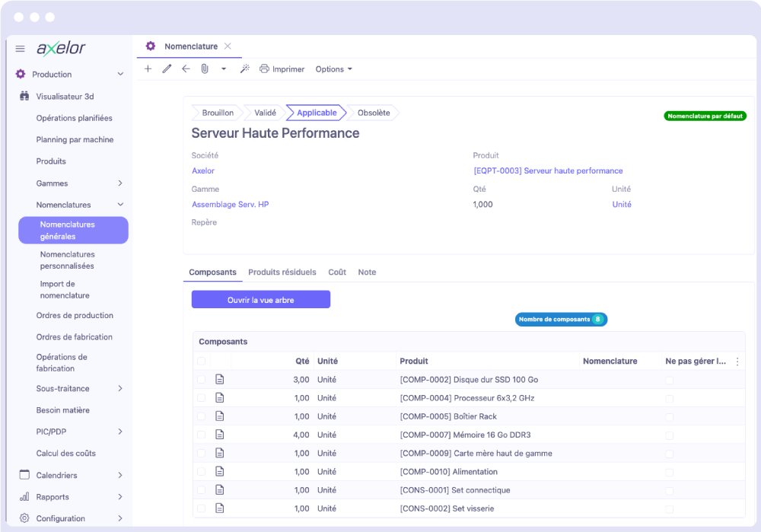This screenshot has width=761, height=532.
Task: Collapse the Production section in sidebar
Action: click(x=120, y=75)
